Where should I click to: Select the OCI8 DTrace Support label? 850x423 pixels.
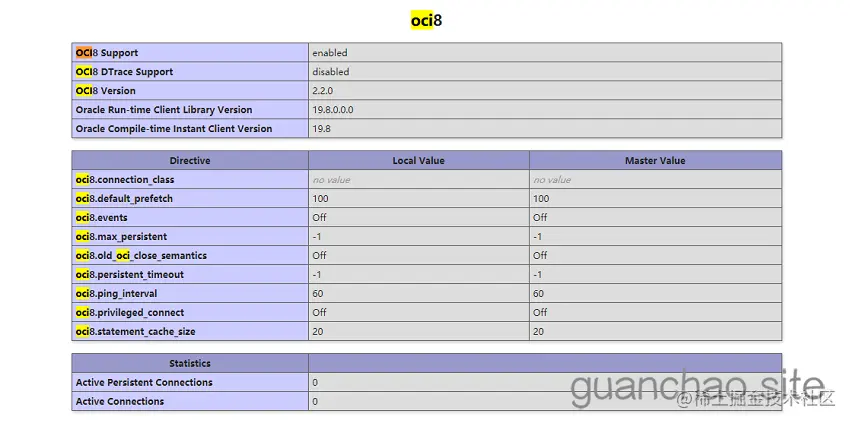124,72
